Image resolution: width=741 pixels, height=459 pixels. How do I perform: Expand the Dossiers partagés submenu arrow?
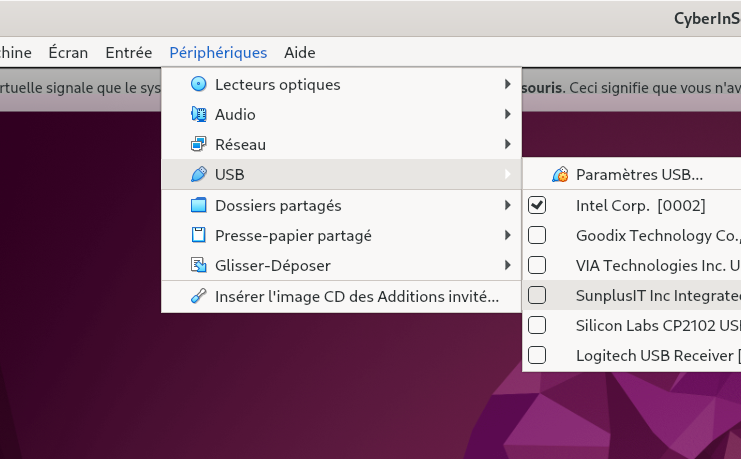pyautogui.click(x=508, y=206)
